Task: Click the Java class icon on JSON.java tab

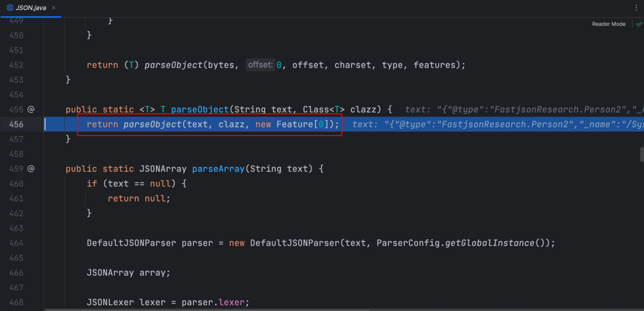Action: (x=10, y=8)
